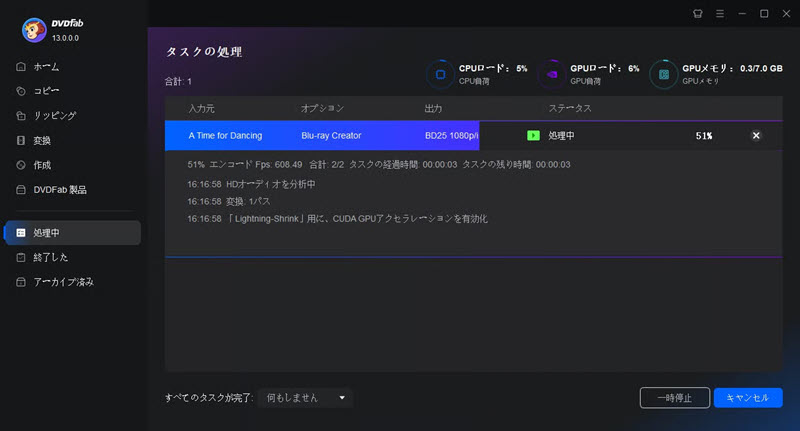Open the コピー module
800x431 pixels.
[46, 91]
